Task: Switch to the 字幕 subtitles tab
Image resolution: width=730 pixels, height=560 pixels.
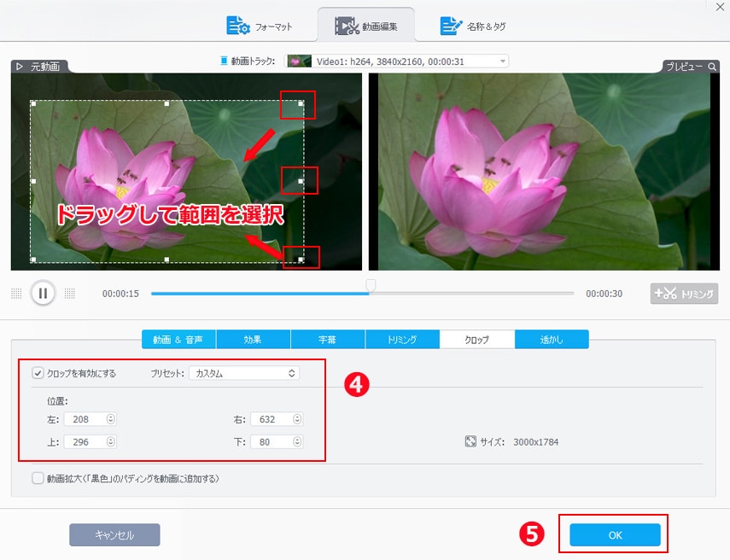Action: pos(327,338)
